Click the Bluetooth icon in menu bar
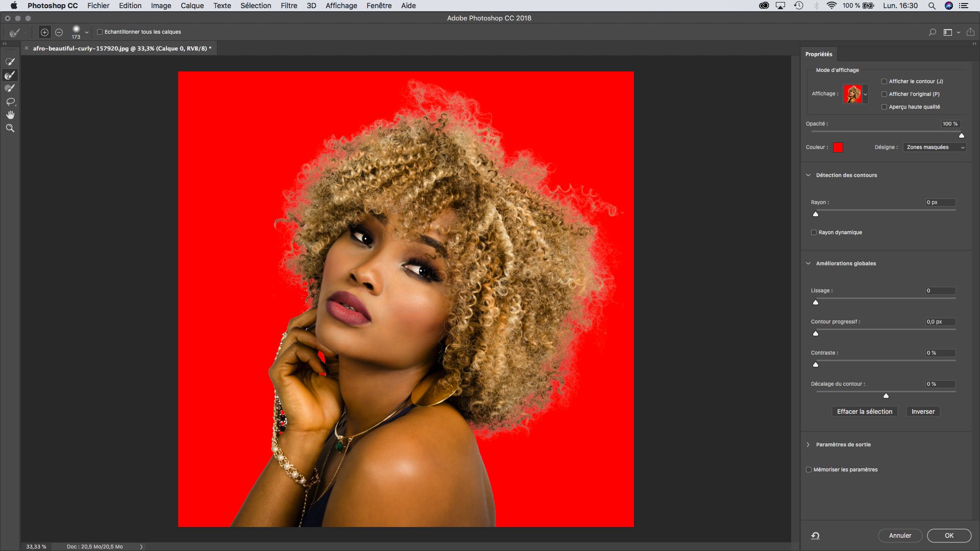The height and width of the screenshot is (551, 980). [816, 6]
